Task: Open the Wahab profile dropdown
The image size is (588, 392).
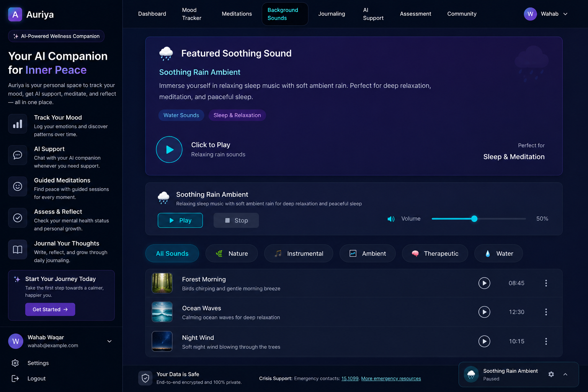Action: tap(546, 14)
